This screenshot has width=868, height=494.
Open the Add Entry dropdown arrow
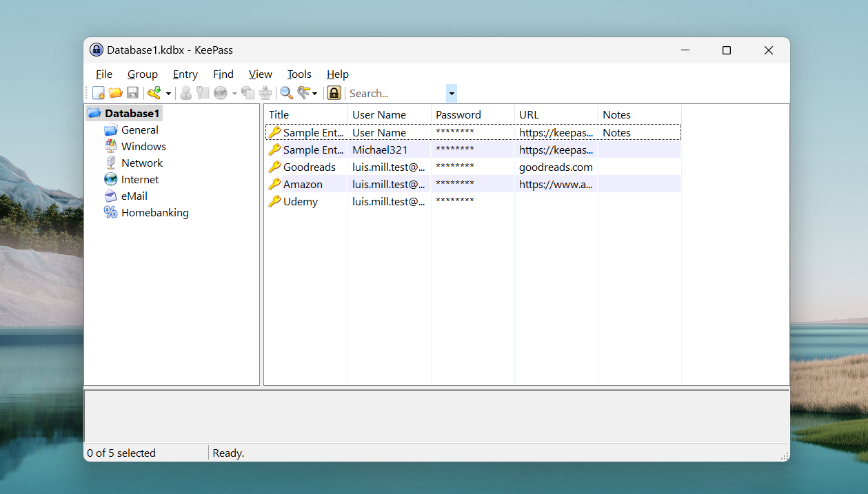[168, 92]
